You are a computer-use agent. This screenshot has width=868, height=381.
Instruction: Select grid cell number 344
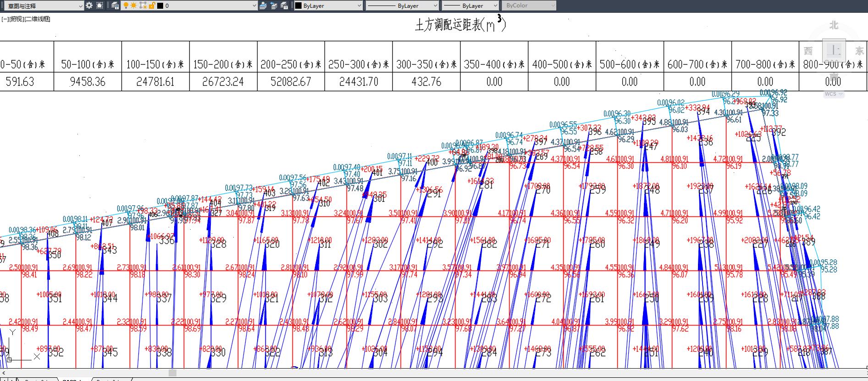pos(110,298)
